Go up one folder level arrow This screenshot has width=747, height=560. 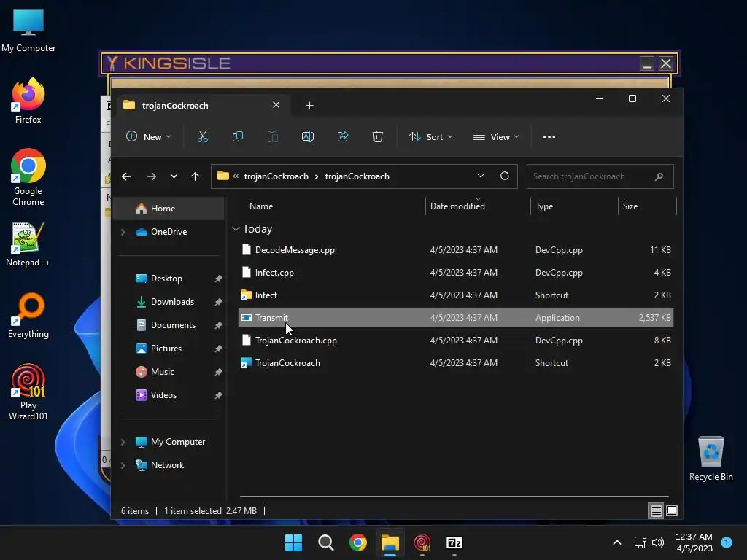pyautogui.click(x=195, y=176)
